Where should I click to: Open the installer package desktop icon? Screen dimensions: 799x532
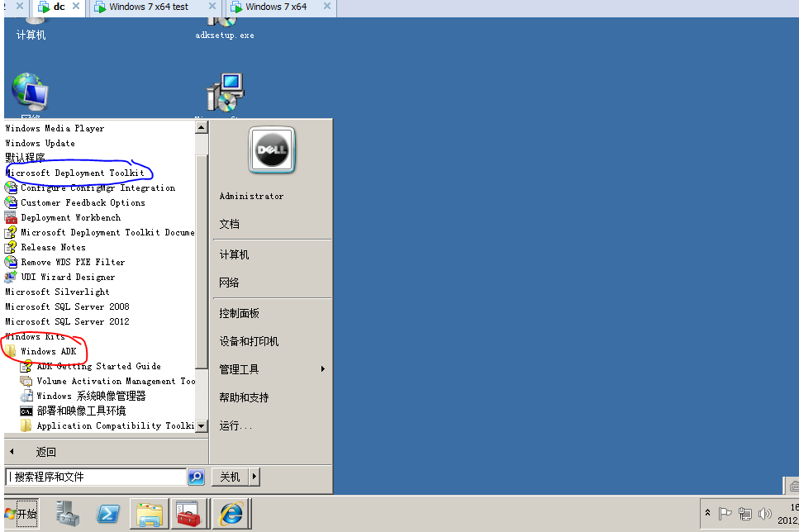[225, 93]
